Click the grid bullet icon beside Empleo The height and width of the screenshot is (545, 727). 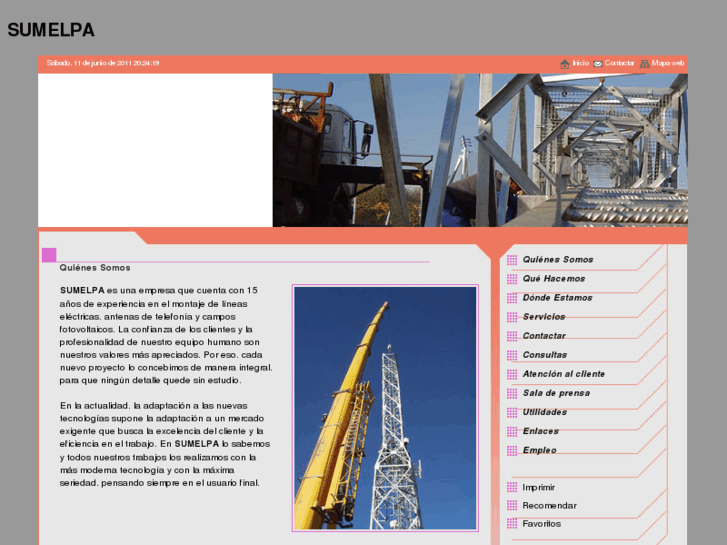512,450
